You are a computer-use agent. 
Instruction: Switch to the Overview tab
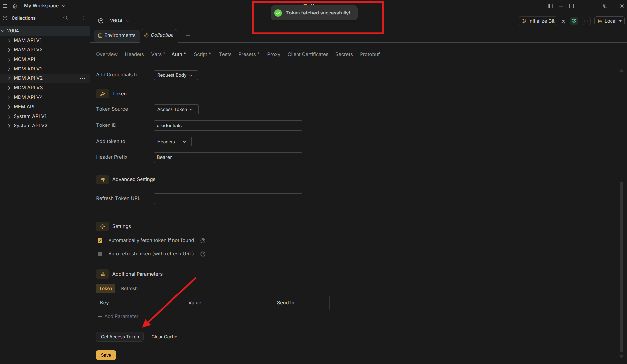click(x=107, y=54)
